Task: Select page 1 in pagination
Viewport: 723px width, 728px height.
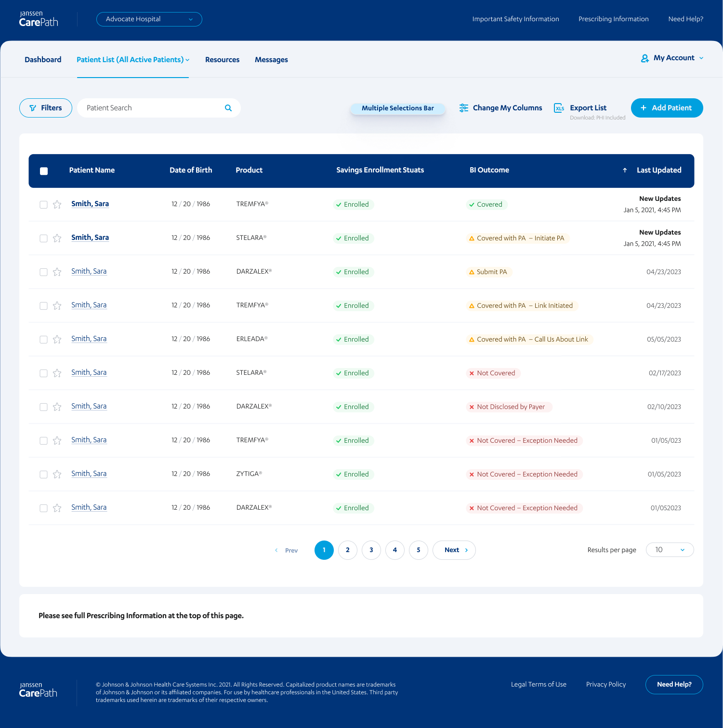Action: [x=324, y=550]
